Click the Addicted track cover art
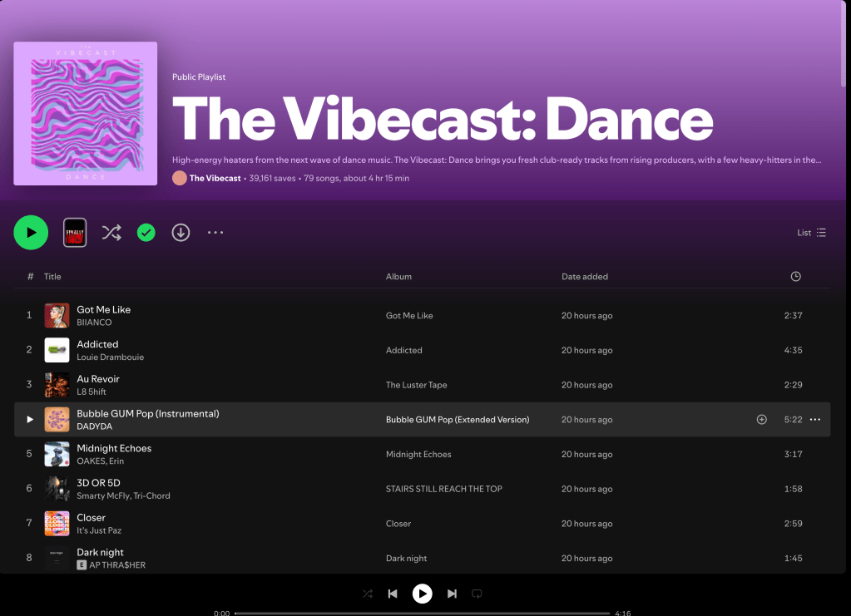 point(57,350)
